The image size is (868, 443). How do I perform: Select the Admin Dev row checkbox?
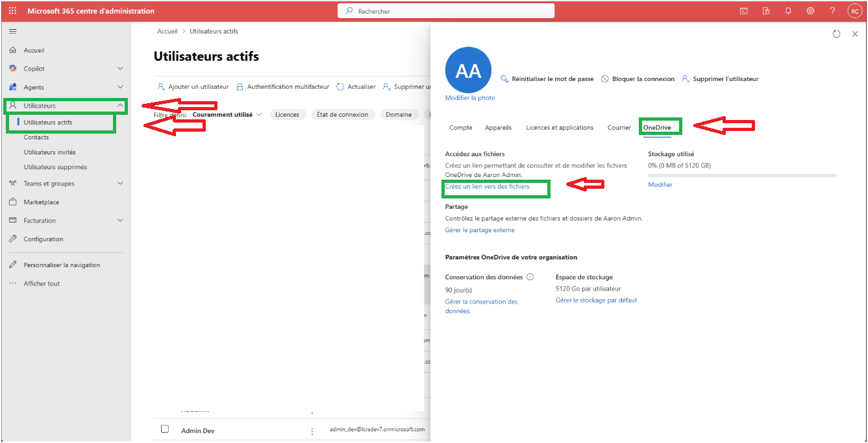[165, 429]
